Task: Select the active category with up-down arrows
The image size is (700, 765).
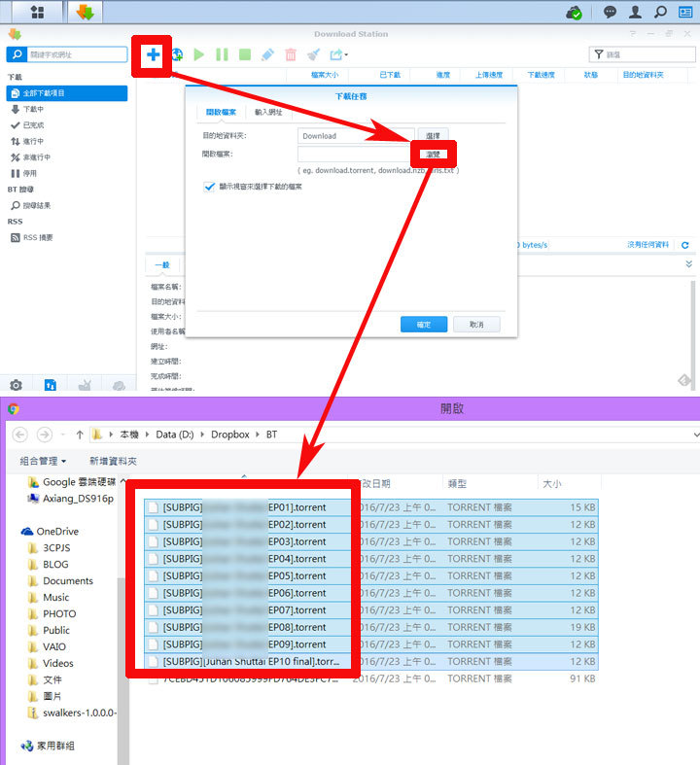Action: click(67, 142)
